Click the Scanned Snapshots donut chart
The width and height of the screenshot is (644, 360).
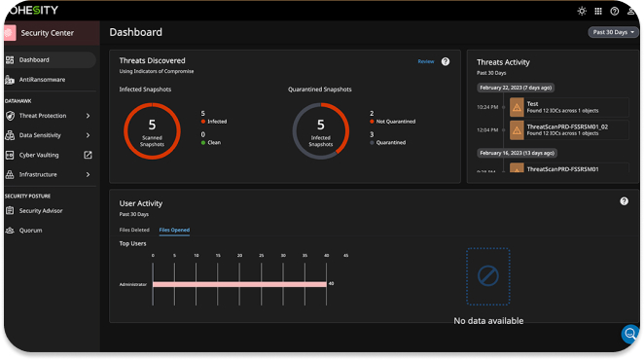tap(152, 131)
